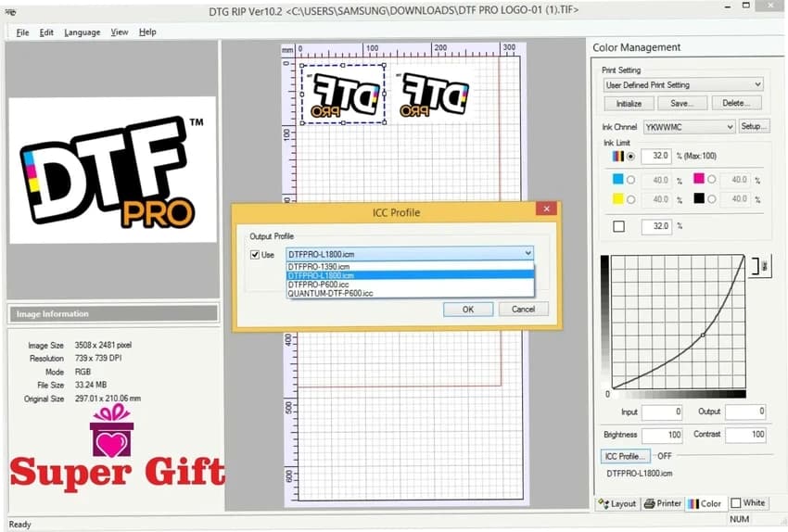
Task: Select the combined CMYK ink limit radio
Action: pos(630,157)
